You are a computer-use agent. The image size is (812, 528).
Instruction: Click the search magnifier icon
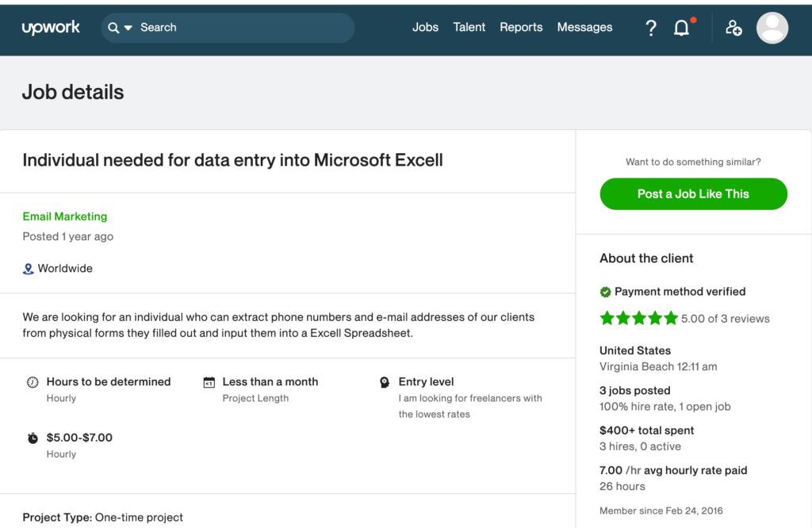point(113,28)
